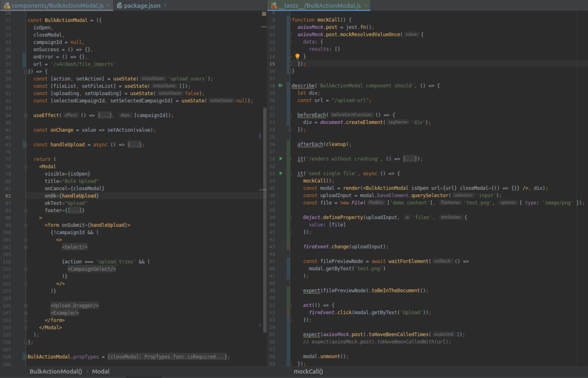
Task: Click the mockCall() breadcrumb in right editor
Action: click(308, 372)
